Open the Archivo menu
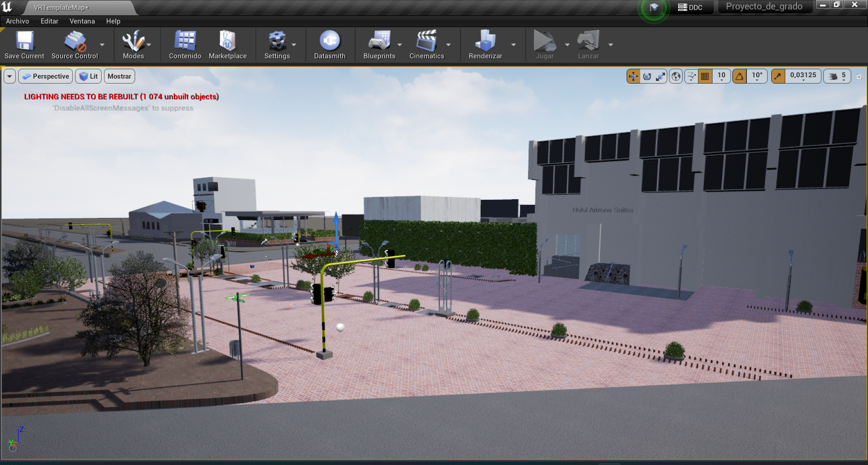The width and height of the screenshot is (868, 465). click(17, 21)
